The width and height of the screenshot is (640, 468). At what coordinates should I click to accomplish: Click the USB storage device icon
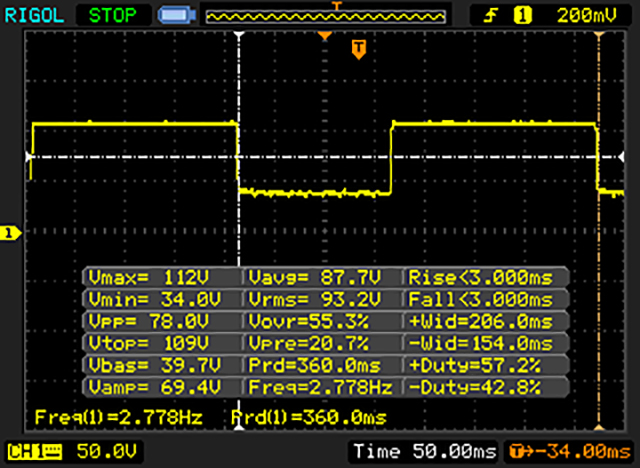177,16
